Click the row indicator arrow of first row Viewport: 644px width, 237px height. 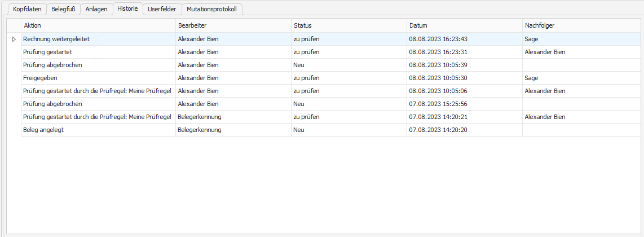click(x=14, y=39)
